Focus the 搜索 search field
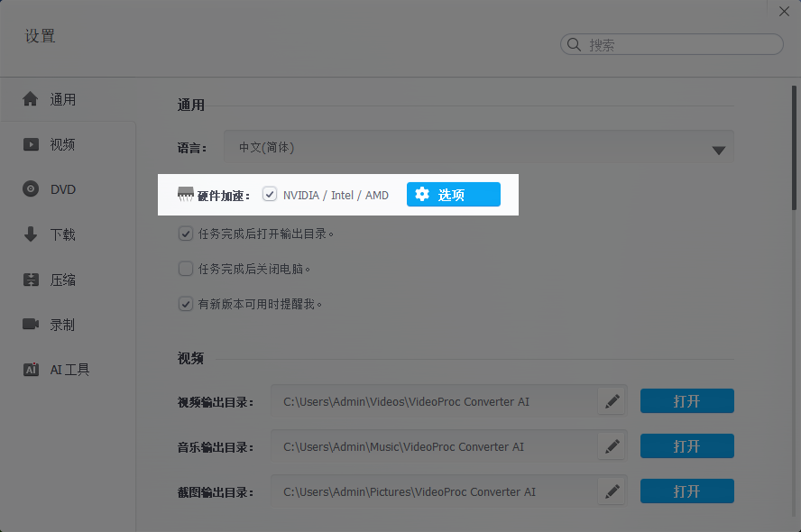 (x=672, y=44)
